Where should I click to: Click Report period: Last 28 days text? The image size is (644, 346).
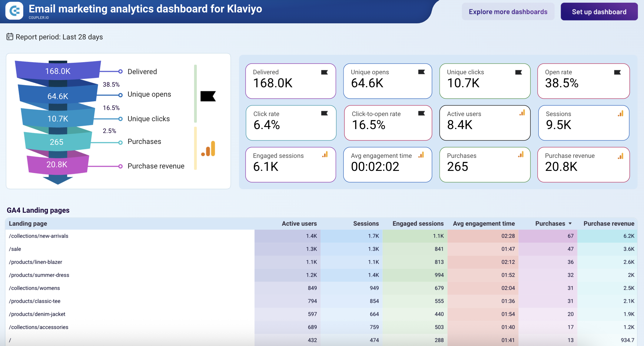59,37
